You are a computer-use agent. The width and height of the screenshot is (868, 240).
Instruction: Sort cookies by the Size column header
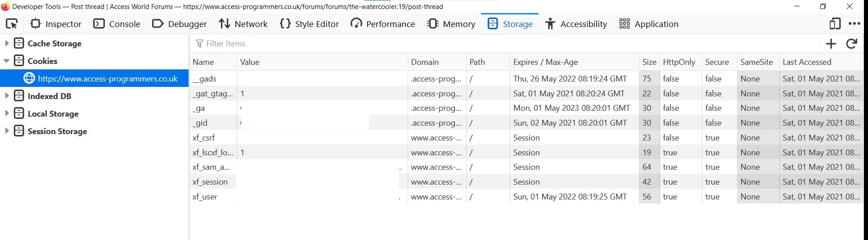[649, 62]
